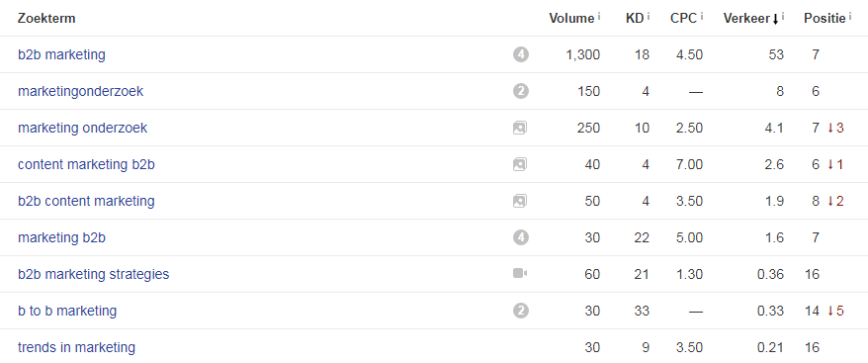Click image pack icon for marketing onderzoek
The height and width of the screenshot is (363, 868).
pos(519,128)
